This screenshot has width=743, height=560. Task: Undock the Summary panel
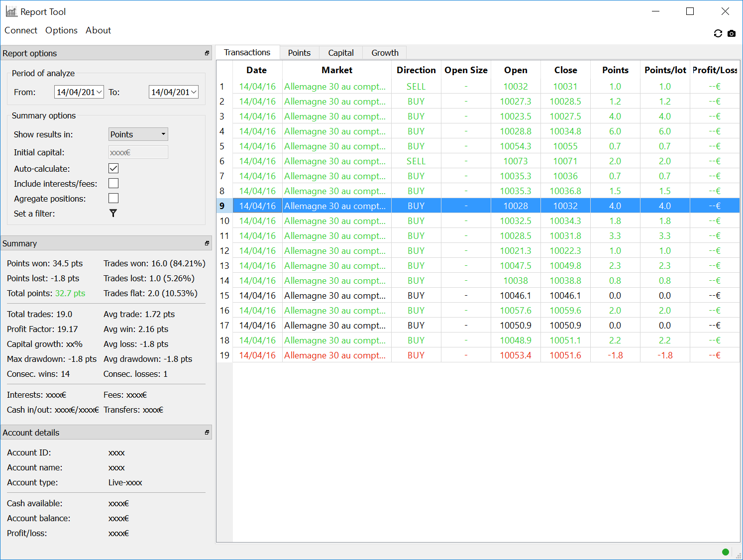[x=207, y=243]
